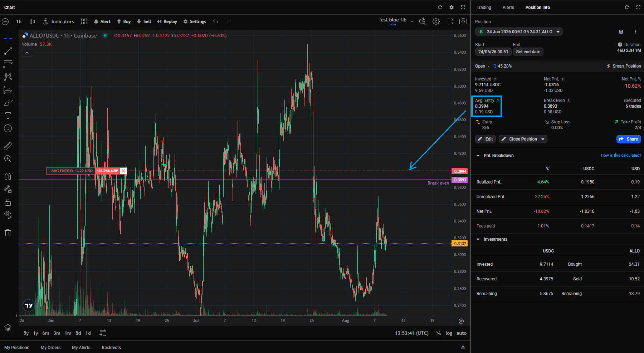Select the 6m time range
Viewport: 644px width, 353px height.
click(45, 333)
